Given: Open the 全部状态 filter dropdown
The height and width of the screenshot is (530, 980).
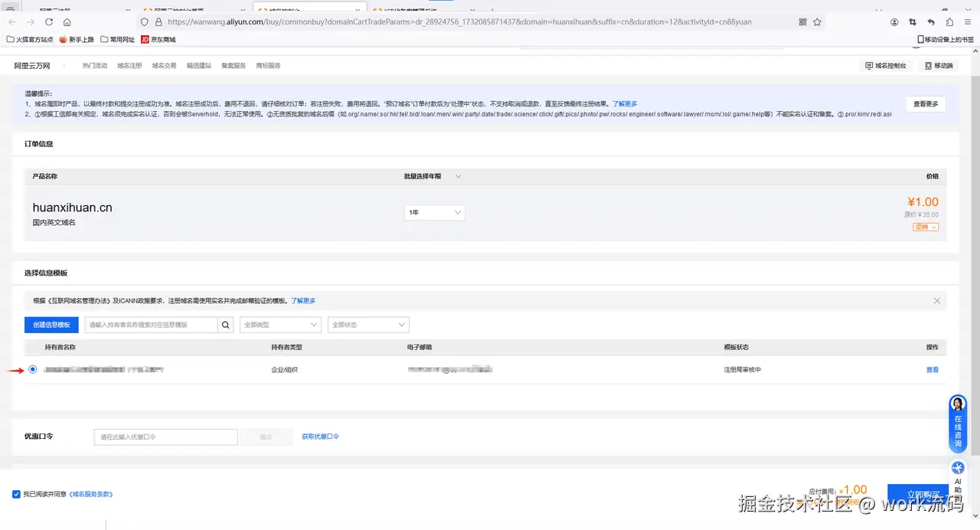Looking at the screenshot, I should (368, 325).
